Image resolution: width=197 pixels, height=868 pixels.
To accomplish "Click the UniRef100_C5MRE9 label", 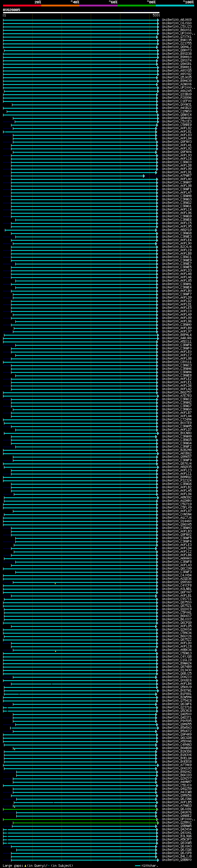I will (177, 125).
